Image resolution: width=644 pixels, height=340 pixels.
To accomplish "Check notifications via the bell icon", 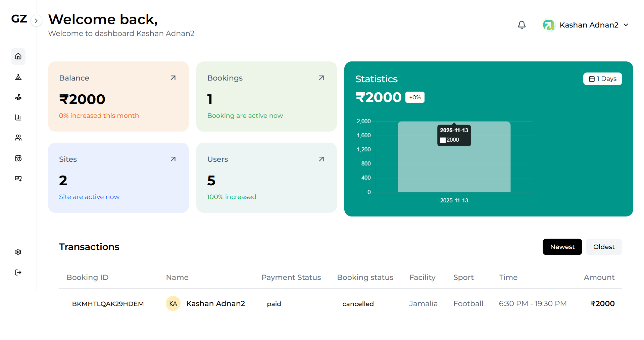I will [x=522, y=25].
